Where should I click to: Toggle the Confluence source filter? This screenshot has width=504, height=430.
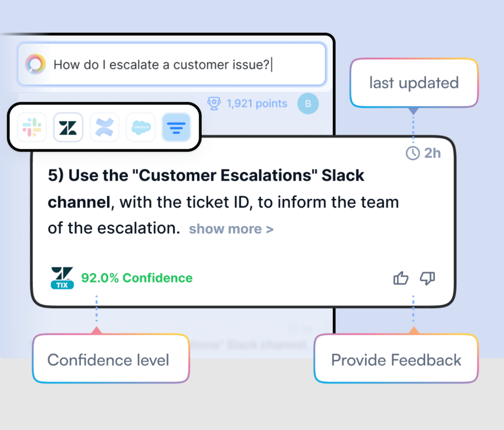(104, 127)
